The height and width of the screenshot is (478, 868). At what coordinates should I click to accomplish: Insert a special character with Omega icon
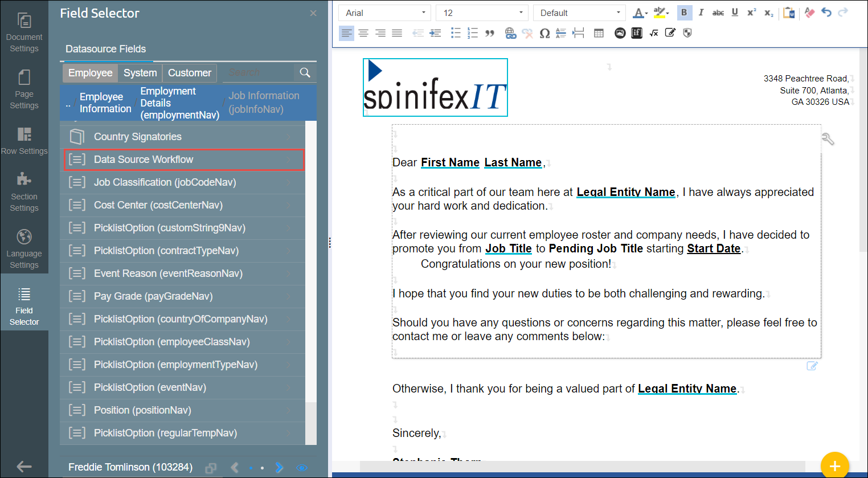(x=544, y=34)
